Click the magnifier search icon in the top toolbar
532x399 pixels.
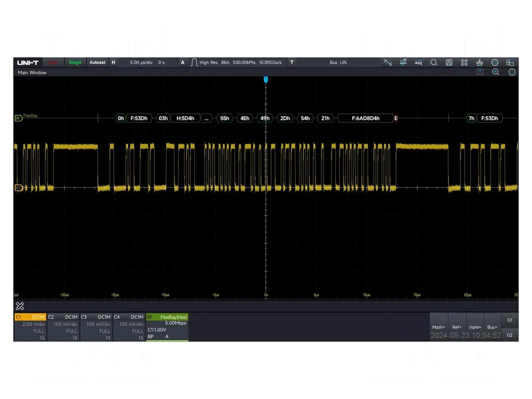click(434, 62)
